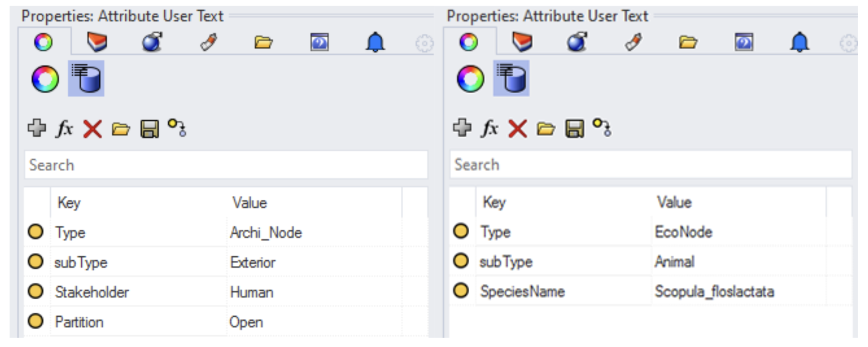Image resolution: width=868 pixels, height=347 pixels.
Task: Switch to the blue sphere material tab on right
Action: pos(577,42)
